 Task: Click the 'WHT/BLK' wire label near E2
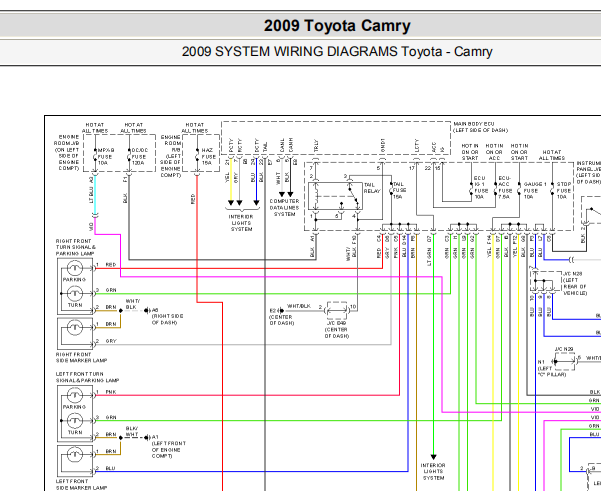point(299,306)
